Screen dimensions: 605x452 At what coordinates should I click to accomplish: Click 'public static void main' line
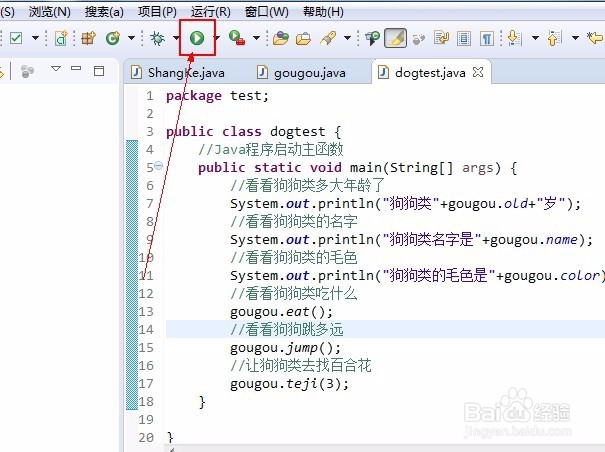click(x=357, y=168)
